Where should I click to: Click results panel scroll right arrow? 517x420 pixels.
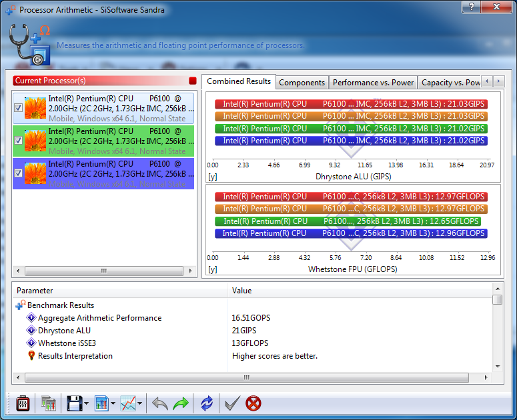pyautogui.click(x=486, y=377)
